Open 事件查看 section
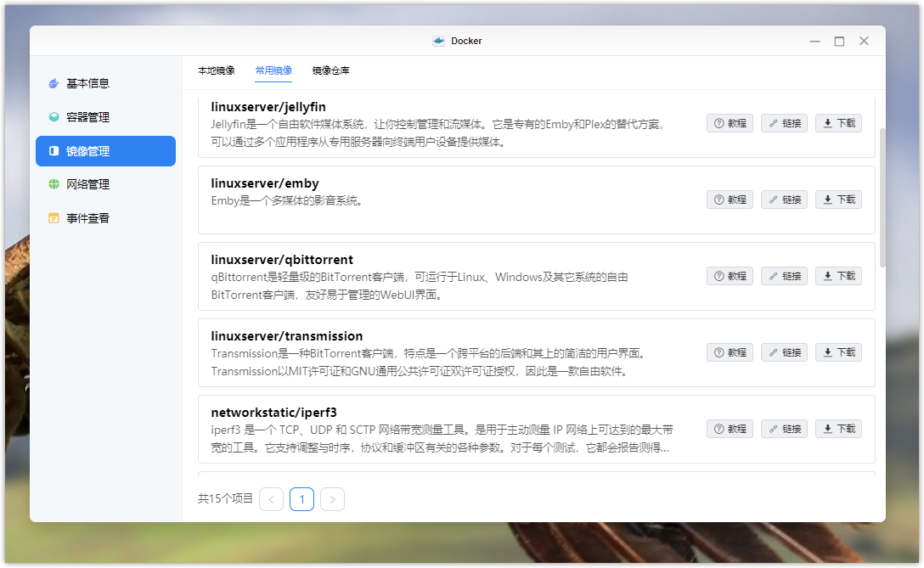 click(105, 218)
